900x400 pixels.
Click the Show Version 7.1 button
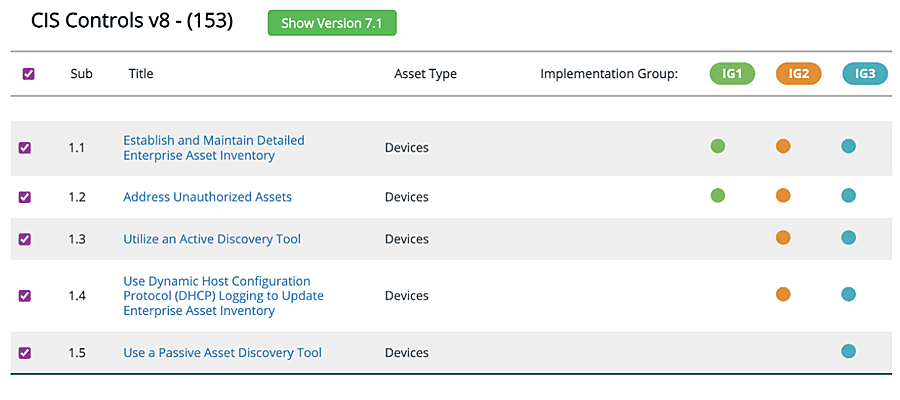click(332, 24)
